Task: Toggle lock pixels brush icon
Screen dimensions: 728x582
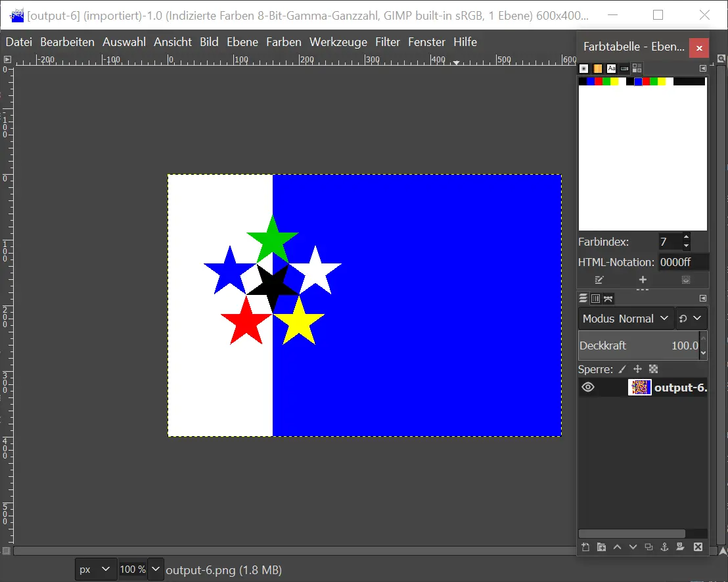Action: pyautogui.click(x=622, y=369)
